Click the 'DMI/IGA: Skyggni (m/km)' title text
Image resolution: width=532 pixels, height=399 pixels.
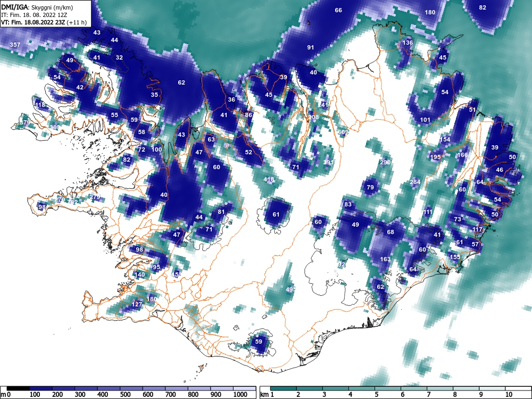point(37,7)
